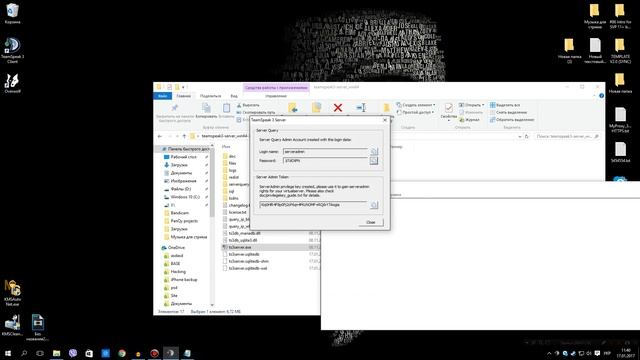Select Файлы (D:) drive in navigation pane
640x360 pixels.
click(x=180, y=189)
